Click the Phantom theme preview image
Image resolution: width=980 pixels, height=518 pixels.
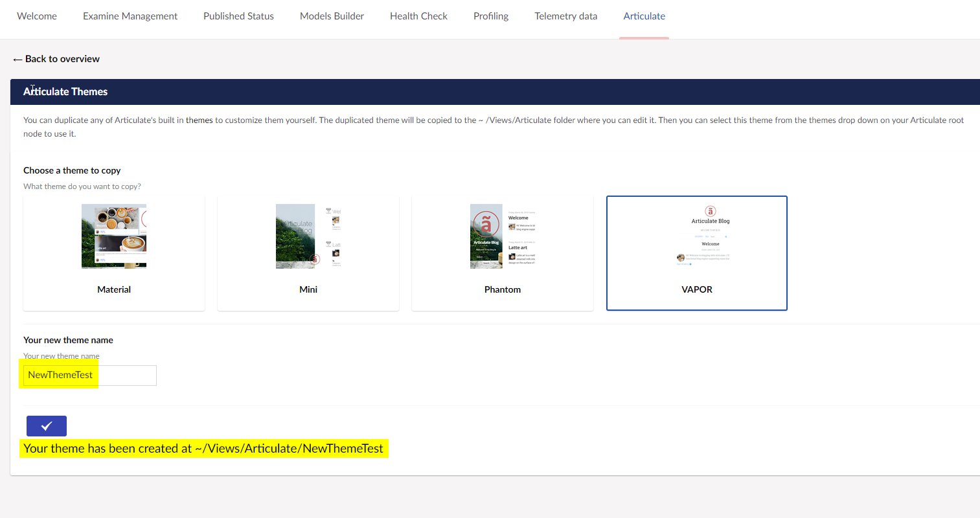[x=503, y=236]
